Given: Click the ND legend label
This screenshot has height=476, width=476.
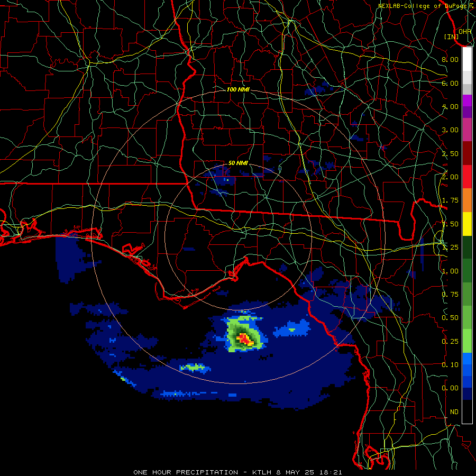Looking at the screenshot, I should (x=454, y=412).
